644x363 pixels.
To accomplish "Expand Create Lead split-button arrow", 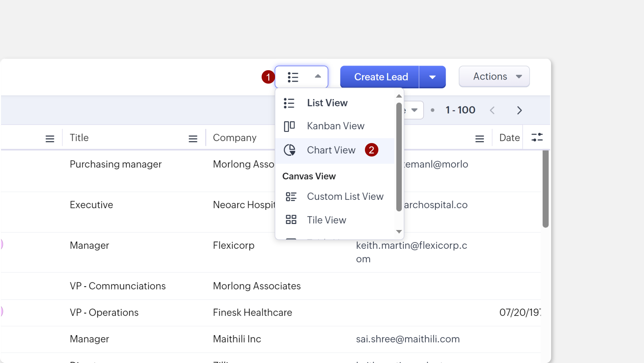I will tap(432, 77).
